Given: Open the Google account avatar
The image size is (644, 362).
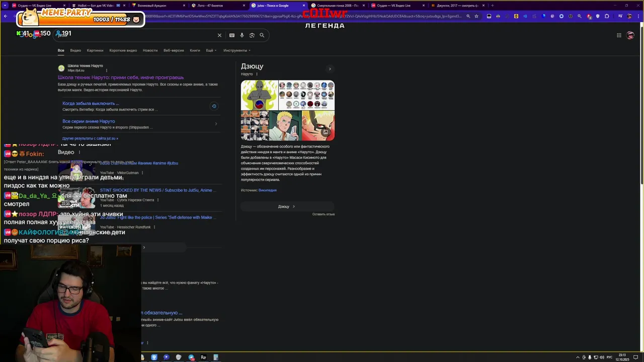Looking at the screenshot, I should click(x=630, y=35).
